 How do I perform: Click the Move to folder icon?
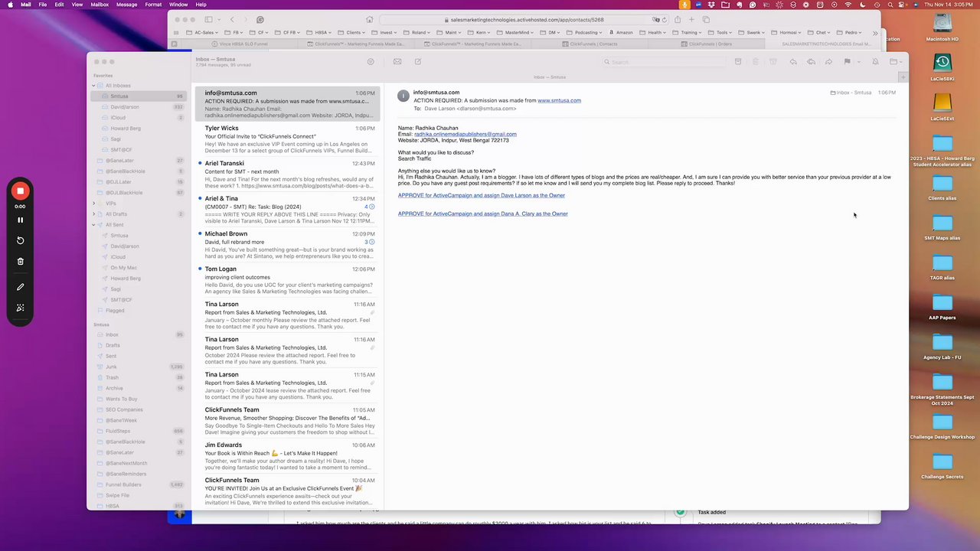(x=893, y=61)
